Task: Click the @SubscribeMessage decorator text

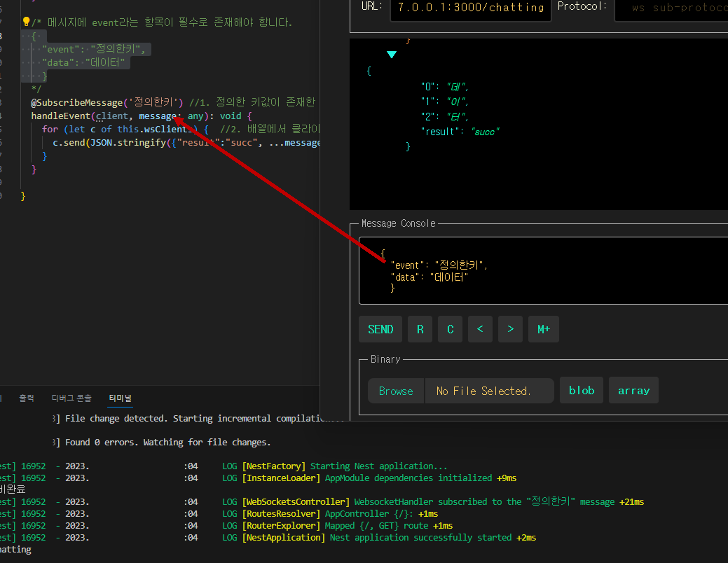Action: pos(77,103)
